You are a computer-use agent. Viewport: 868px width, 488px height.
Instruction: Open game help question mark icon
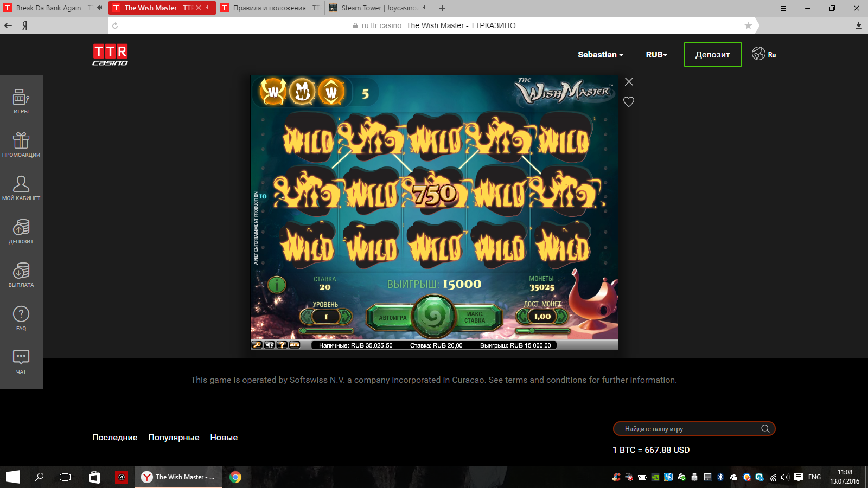[x=282, y=345]
